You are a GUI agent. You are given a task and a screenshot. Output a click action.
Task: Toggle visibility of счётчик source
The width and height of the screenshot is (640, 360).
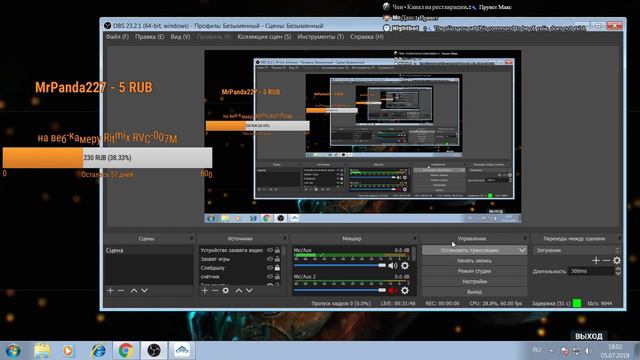(270, 277)
